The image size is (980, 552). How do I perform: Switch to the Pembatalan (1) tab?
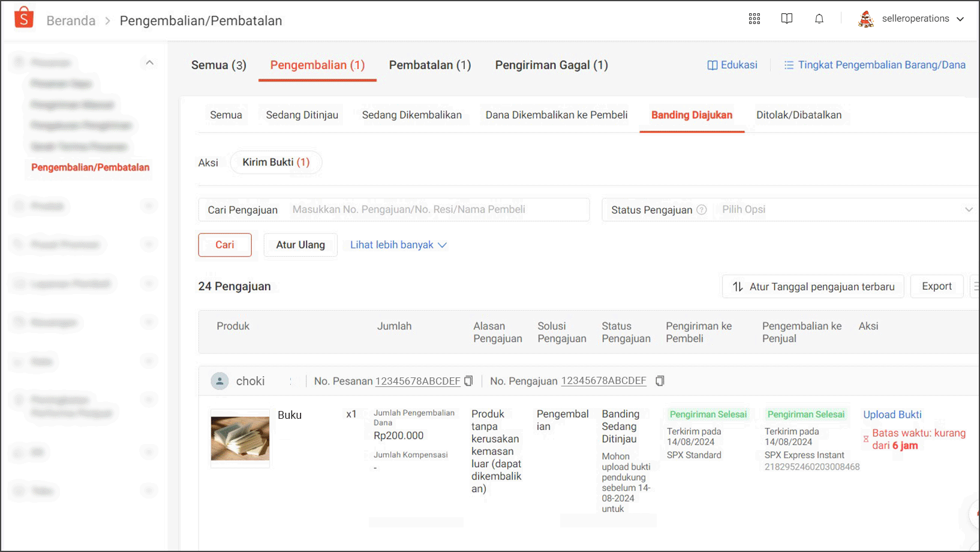pyautogui.click(x=429, y=65)
